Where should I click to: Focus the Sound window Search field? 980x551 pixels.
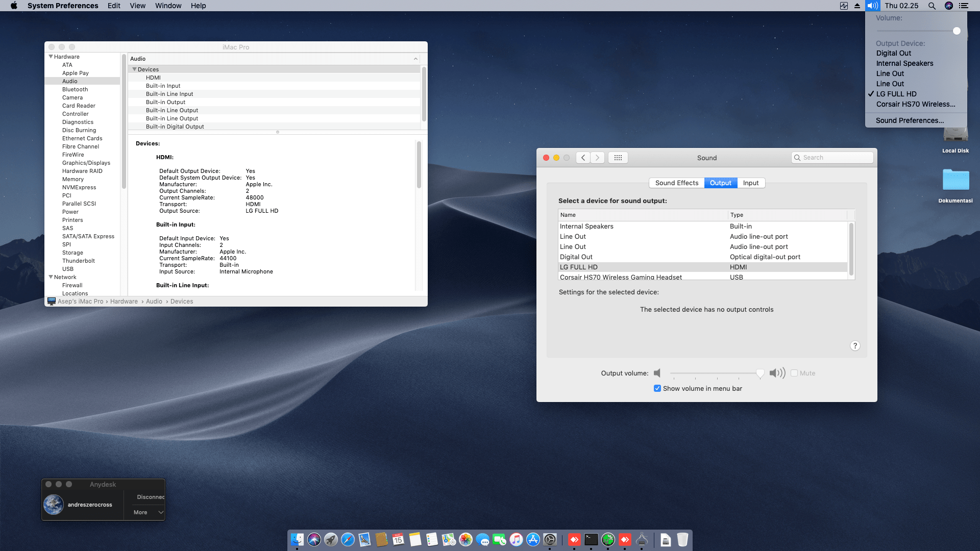[x=832, y=158]
